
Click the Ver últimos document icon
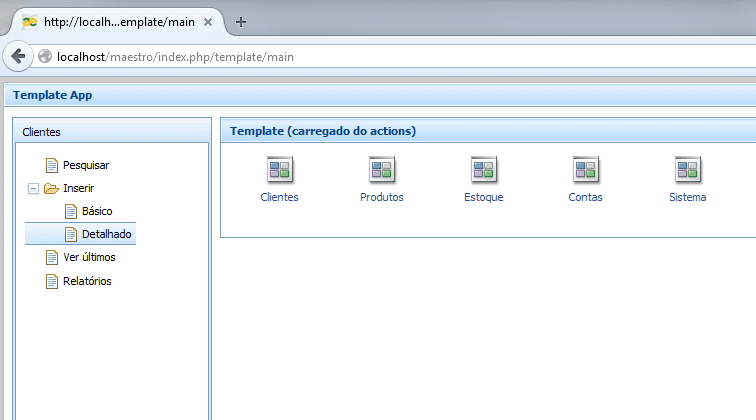point(52,257)
